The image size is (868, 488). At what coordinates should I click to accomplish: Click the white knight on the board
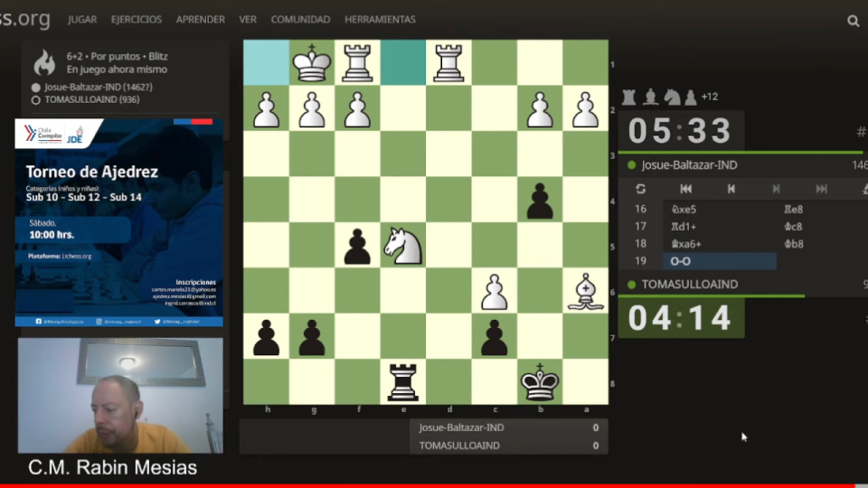click(x=403, y=245)
